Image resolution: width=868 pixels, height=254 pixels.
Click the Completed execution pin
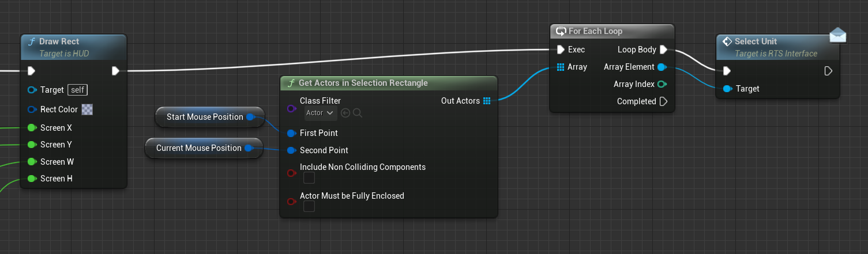pyautogui.click(x=663, y=101)
